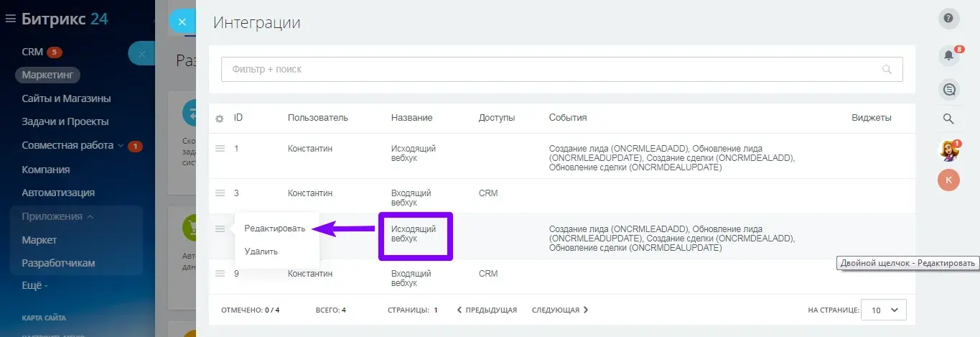Click the ID value 9
The height and width of the screenshot is (337, 980).
click(x=237, y=274)
